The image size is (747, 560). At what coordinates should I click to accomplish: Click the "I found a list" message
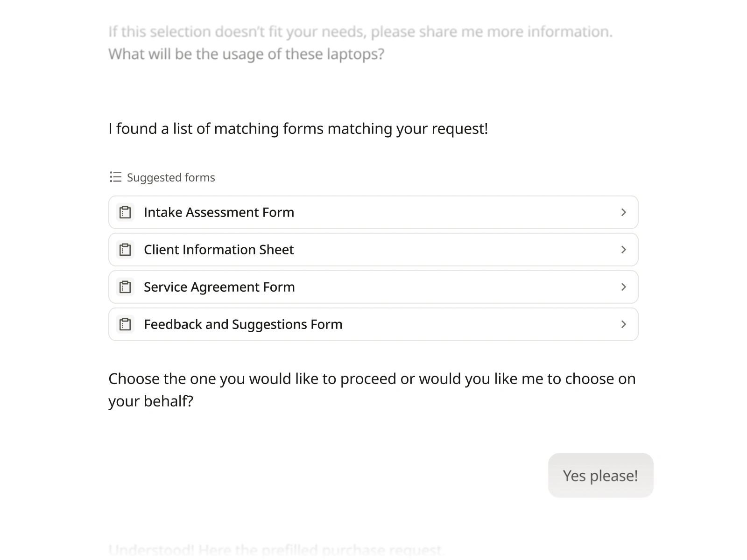(x=298, y=129)
